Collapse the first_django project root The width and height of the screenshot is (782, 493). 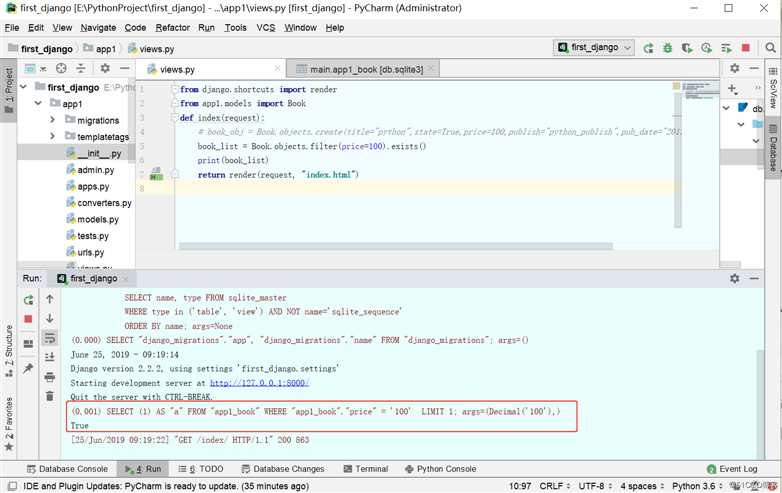23,87
